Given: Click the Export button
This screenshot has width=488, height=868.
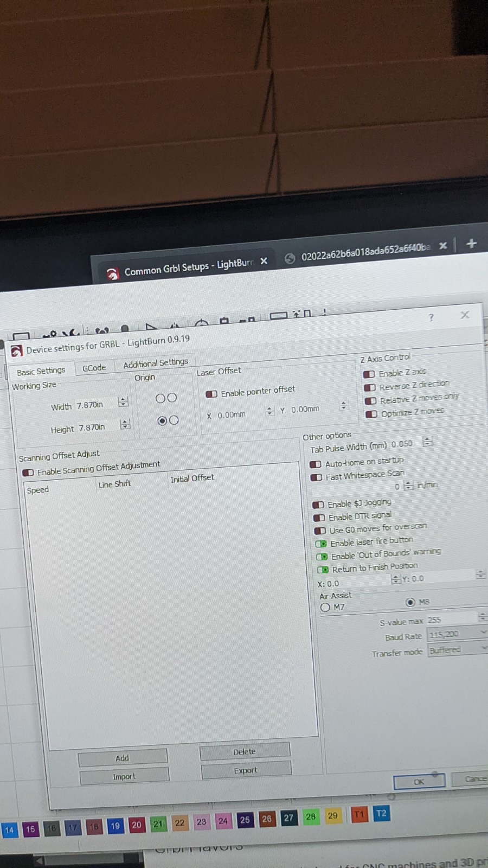Looking at the screenshot, I should click(246, 770).
